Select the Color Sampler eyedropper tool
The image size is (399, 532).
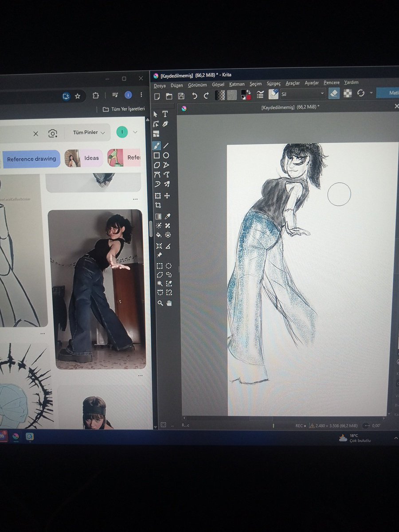click(168, 216)
